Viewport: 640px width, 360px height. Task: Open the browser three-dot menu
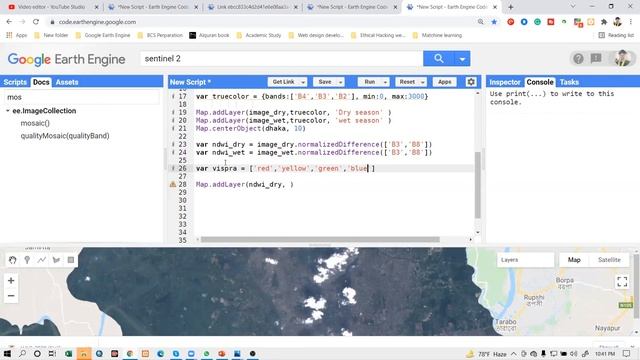pyautogui.click(x=631, y=22)
